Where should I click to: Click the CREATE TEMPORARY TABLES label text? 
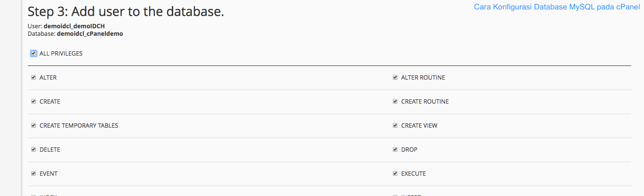click(x=79, y=126)
